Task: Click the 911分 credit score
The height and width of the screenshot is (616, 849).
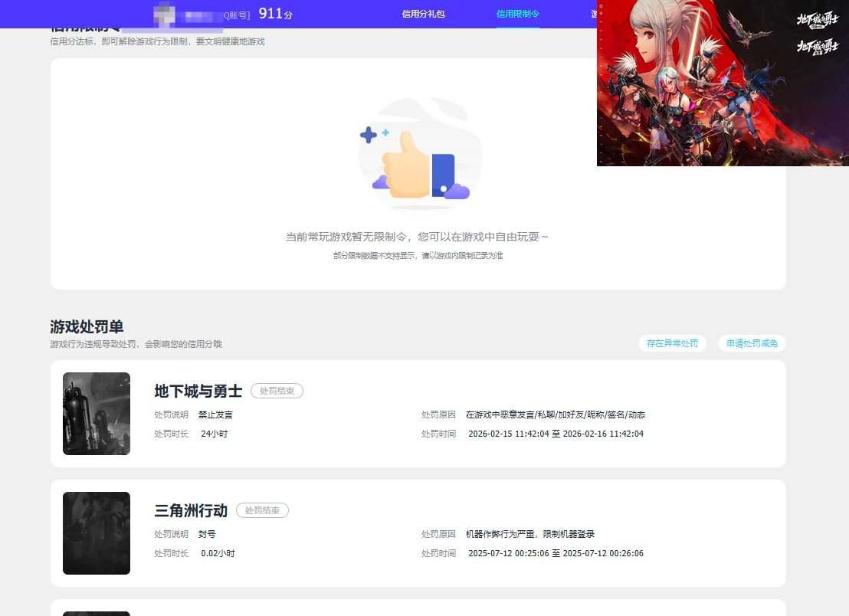Action: [x=275, y=14]
